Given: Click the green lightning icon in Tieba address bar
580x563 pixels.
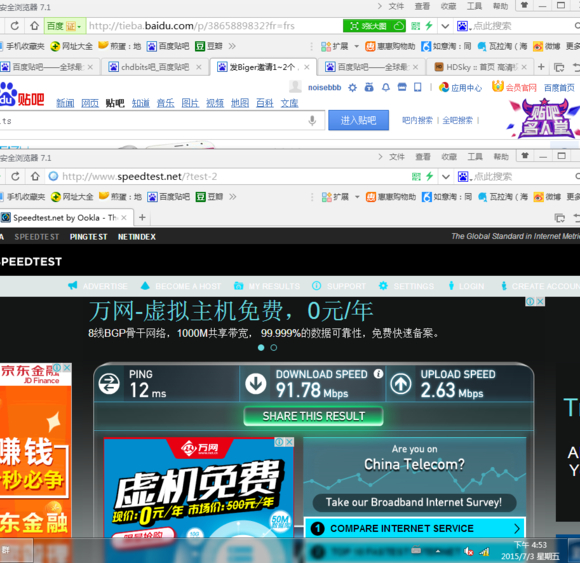Looking at the screenshot, I should click(429, 26).
